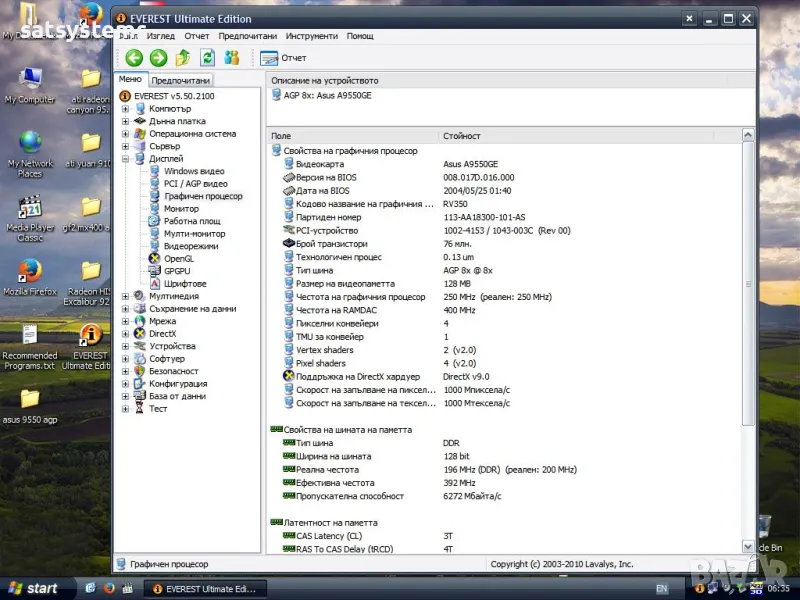Switch to the Предпочитани tab
Screen dimensions: 800x600
(181, 80)
